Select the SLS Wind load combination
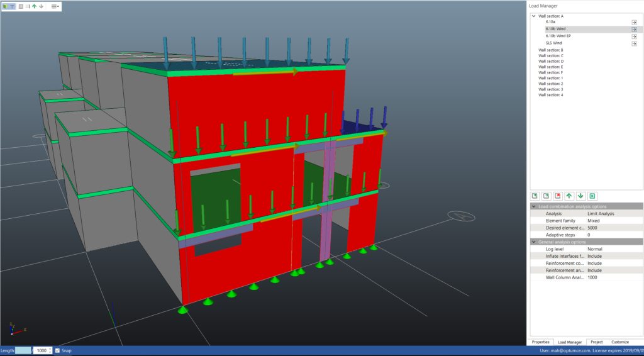The image size is (644, 356). tap(554, 43)
